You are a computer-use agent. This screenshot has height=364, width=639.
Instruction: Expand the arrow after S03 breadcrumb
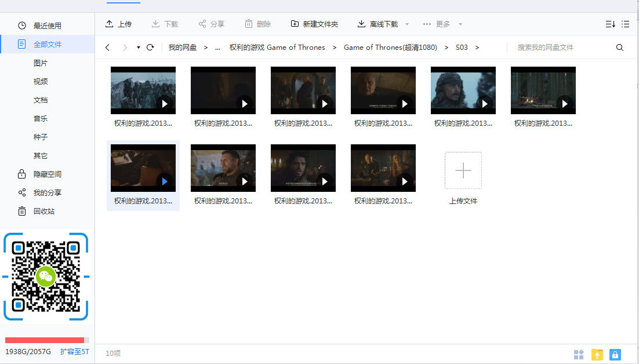tap(477, 48)
